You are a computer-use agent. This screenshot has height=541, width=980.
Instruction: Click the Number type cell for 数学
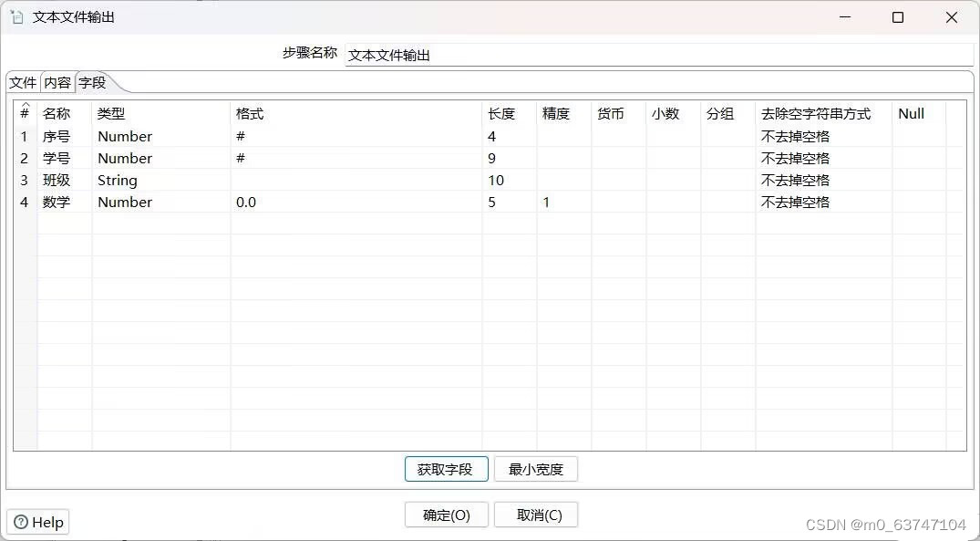point(160,202)
